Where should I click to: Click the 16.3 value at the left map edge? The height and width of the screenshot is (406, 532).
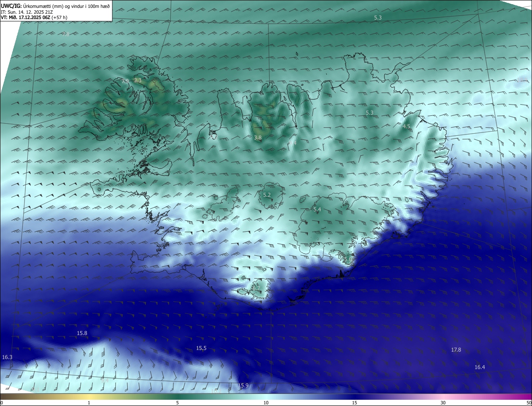click(x=7, y=357)
